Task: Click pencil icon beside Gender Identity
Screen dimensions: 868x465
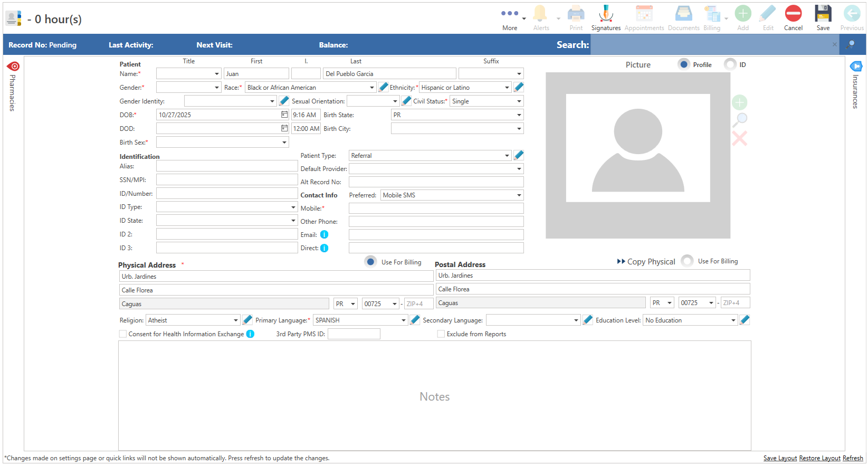Action: (x=284, y=101)
